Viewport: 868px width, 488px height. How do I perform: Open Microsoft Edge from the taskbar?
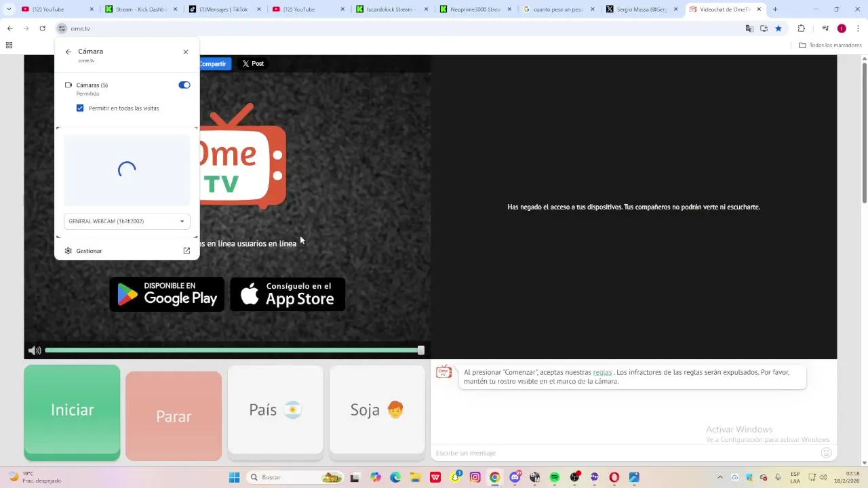pyautogui.click(x=395, y=477)
